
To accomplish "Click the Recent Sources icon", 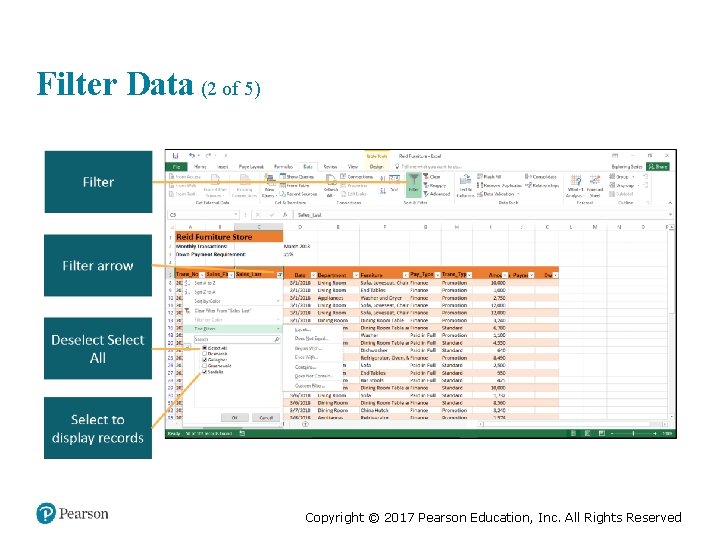I will [283, 194].
